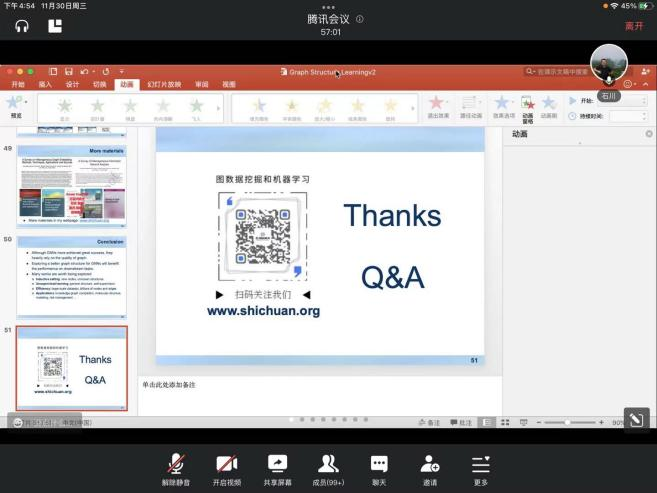The width and height of the screenshot is (657, 493).
Task: Change meeting layout view icon
Action: pos(55,26)
